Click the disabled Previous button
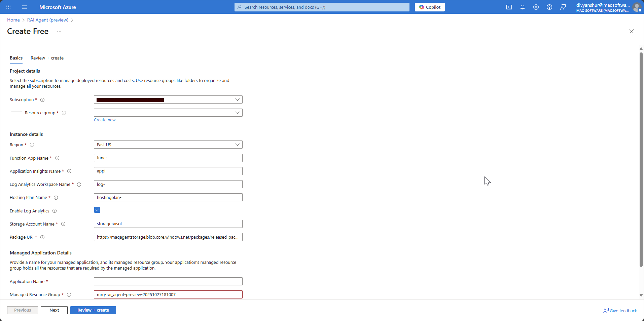The width and height of the screenshot is (644, 321). (23, 310)
